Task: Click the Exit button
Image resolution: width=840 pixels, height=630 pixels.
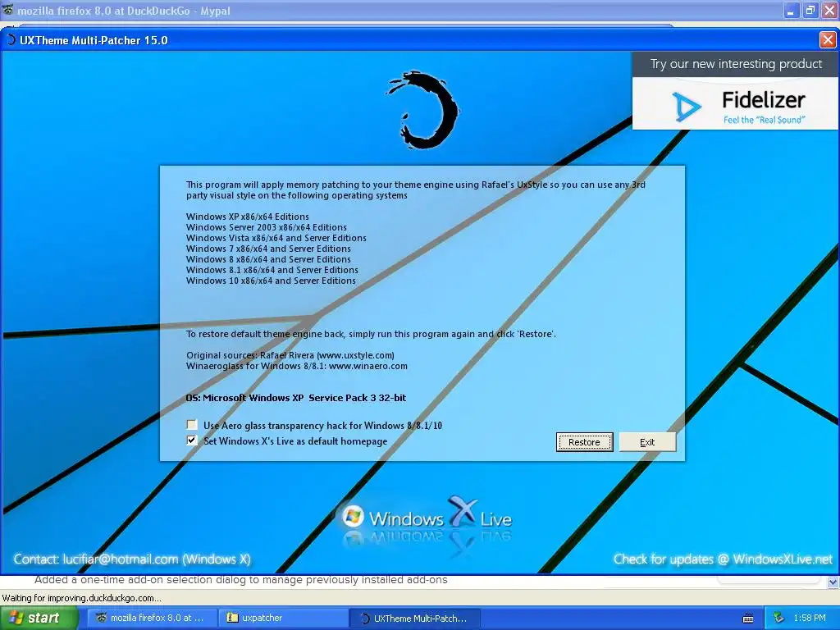Action: 647,442
